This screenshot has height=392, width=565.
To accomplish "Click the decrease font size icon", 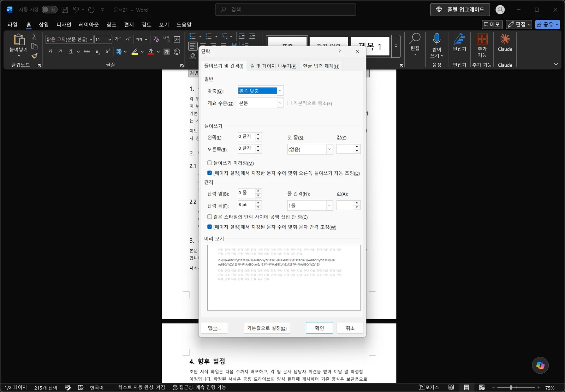I will [x=127, y=39].
